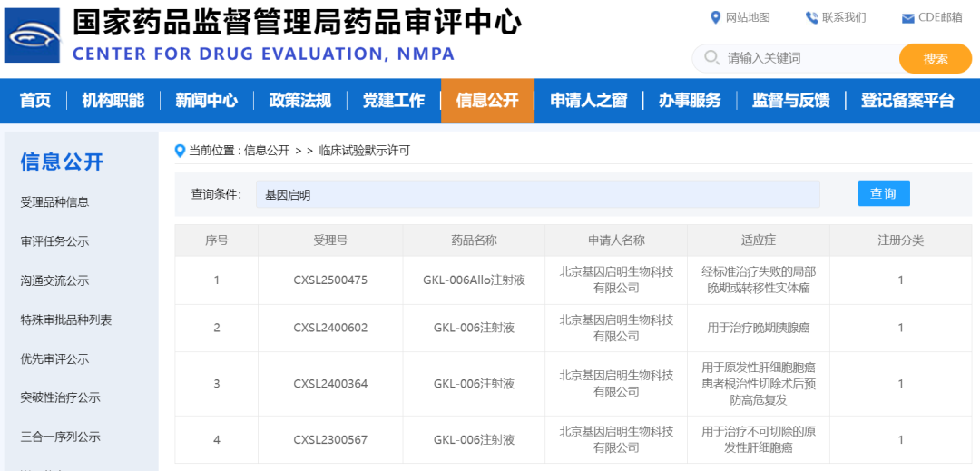Click the contact us phone icon

pyautogui.click(x=812, y=17)
